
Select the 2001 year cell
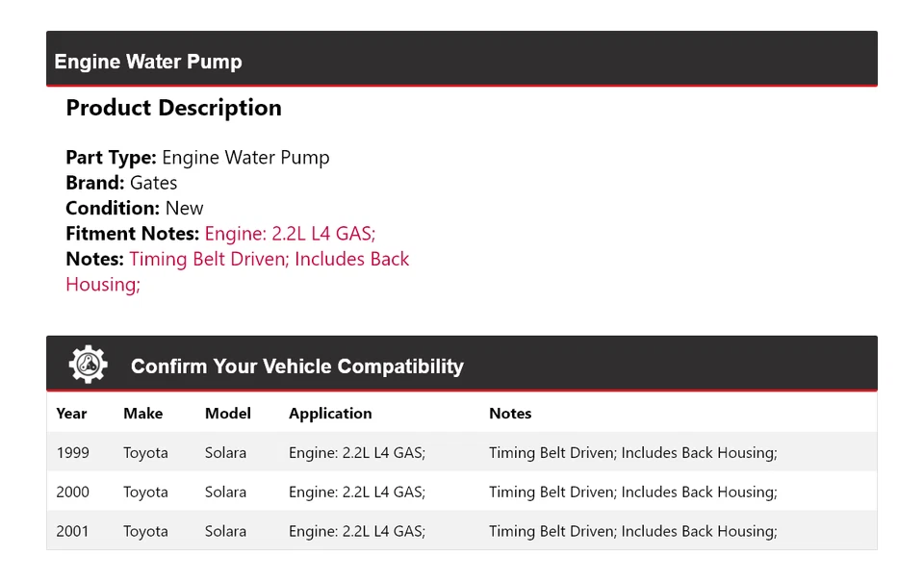click(72, 532)
